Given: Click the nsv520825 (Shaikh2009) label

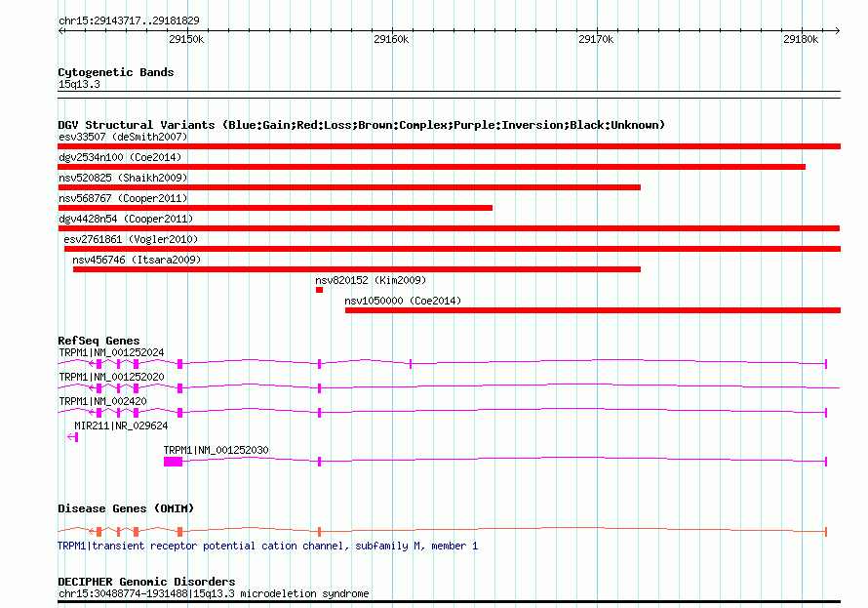Looking at the screenshot, I should coord(123,178).
